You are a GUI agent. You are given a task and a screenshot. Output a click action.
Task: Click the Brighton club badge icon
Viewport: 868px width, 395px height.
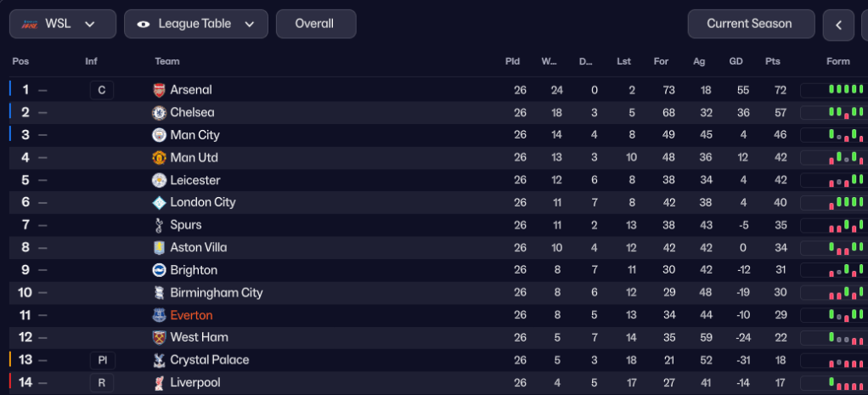pos(159,270)
